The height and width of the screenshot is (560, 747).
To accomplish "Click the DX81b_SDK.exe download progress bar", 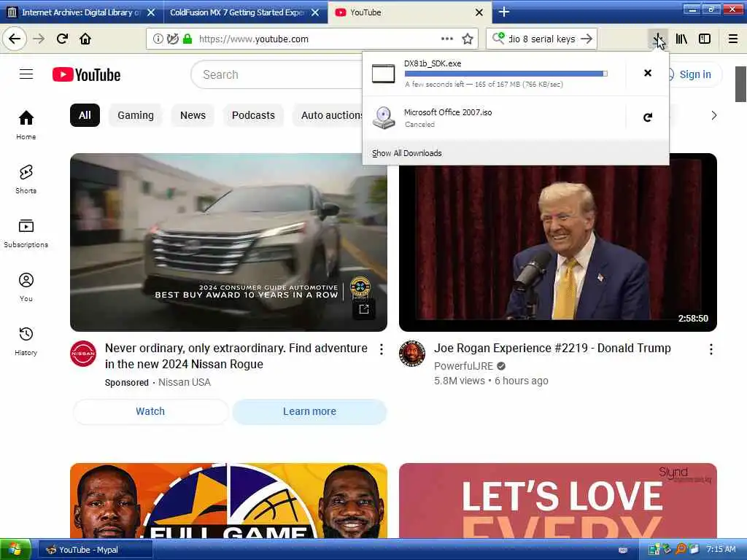I will click(506, 74).
